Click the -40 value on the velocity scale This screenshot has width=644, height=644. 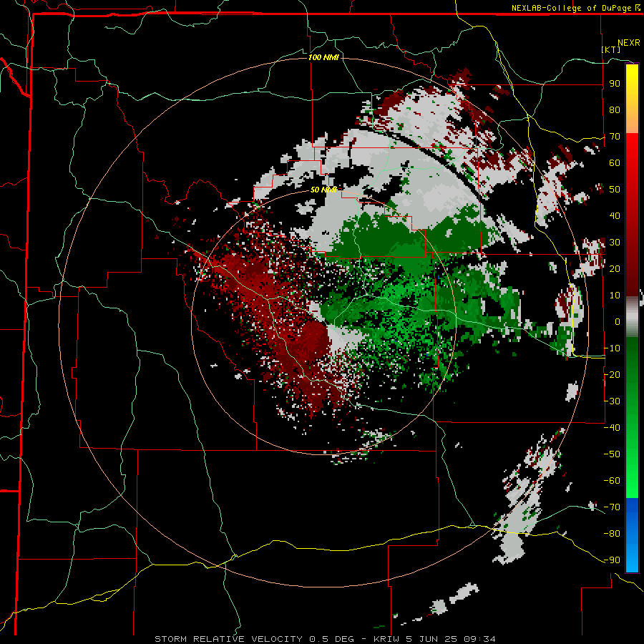point(612,428)
